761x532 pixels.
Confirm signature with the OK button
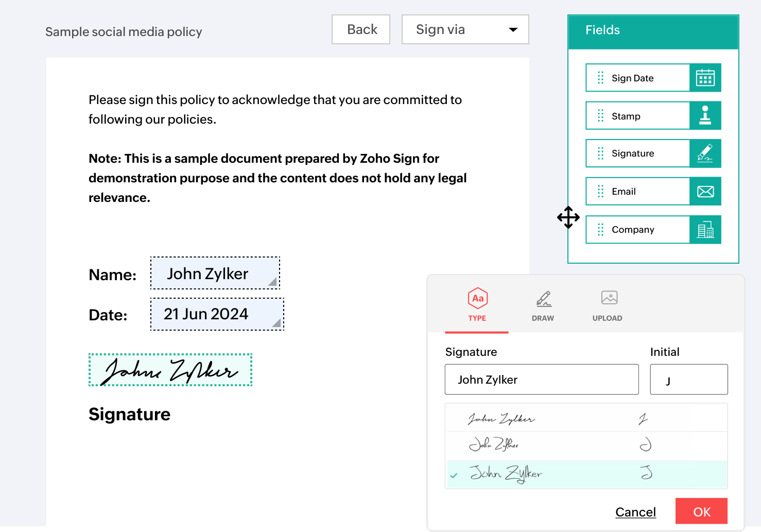pos(701,511)
